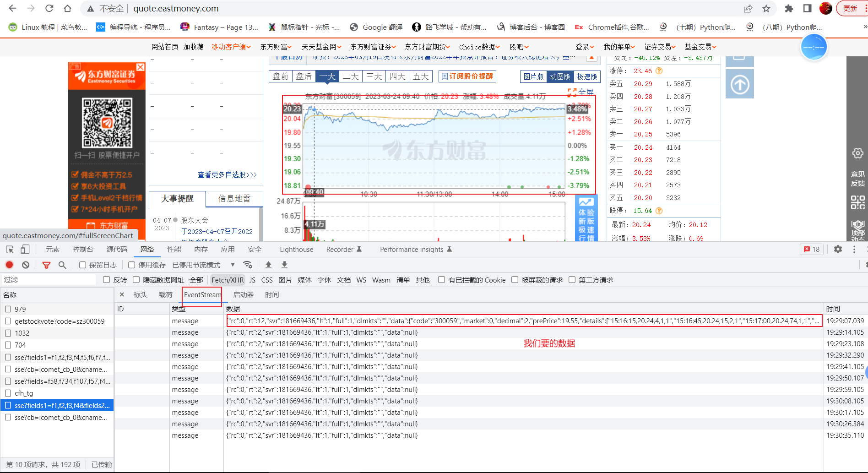Expand the 东方财富证券 menu

(x=373, y=47)
